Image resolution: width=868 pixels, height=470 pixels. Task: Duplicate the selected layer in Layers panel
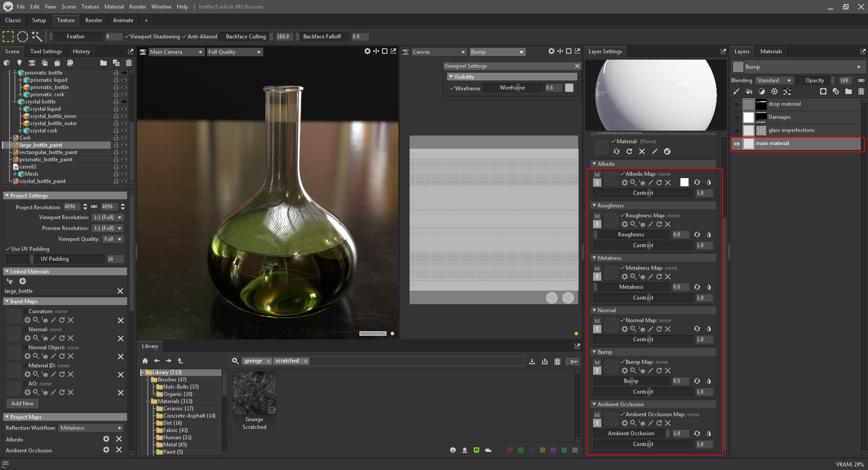coord(836,91)
